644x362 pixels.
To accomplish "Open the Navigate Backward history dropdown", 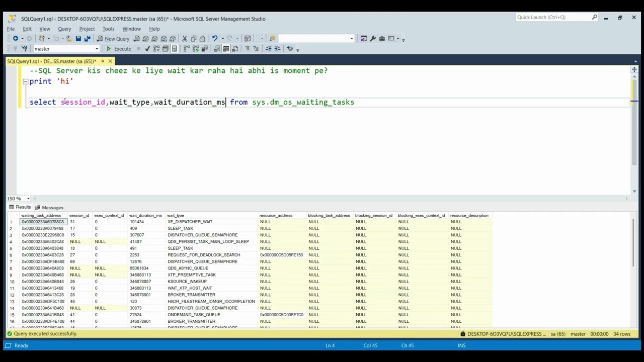I will coord(22,38).
